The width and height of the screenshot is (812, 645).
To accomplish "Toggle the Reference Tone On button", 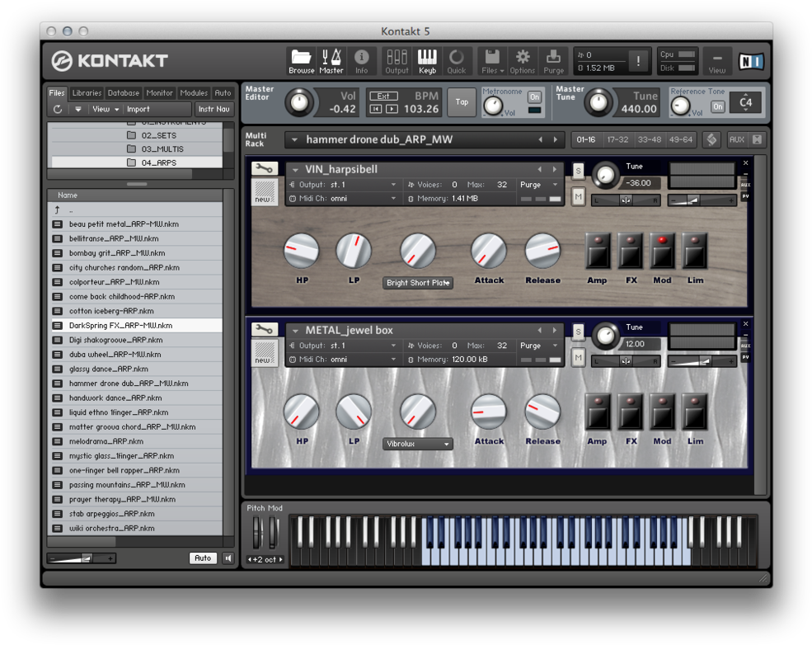I will coord(717,106).
